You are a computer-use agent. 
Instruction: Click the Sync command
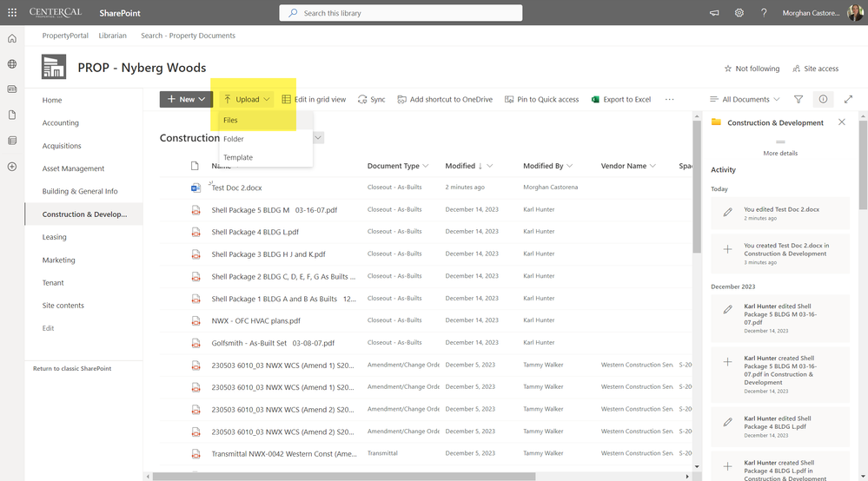[372, 100]
